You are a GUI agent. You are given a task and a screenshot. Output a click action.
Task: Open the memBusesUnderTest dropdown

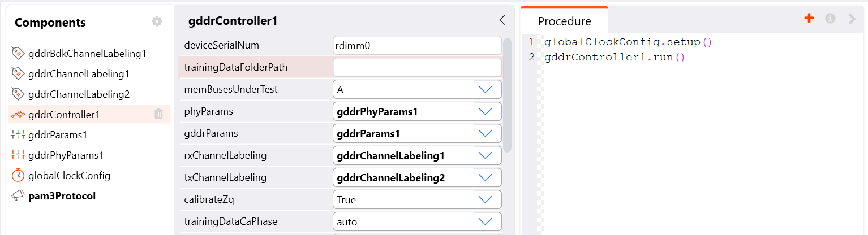(417, 89)
